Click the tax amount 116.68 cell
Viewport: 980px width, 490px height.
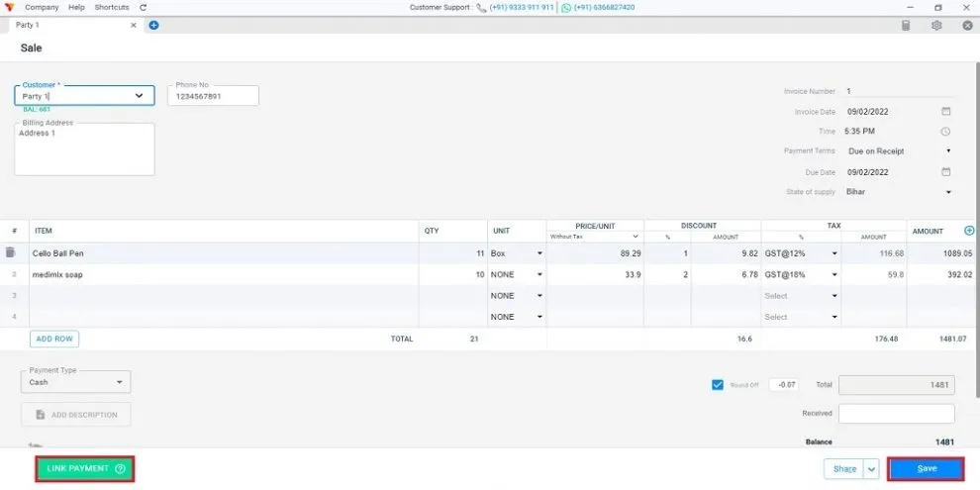(874, 253)
